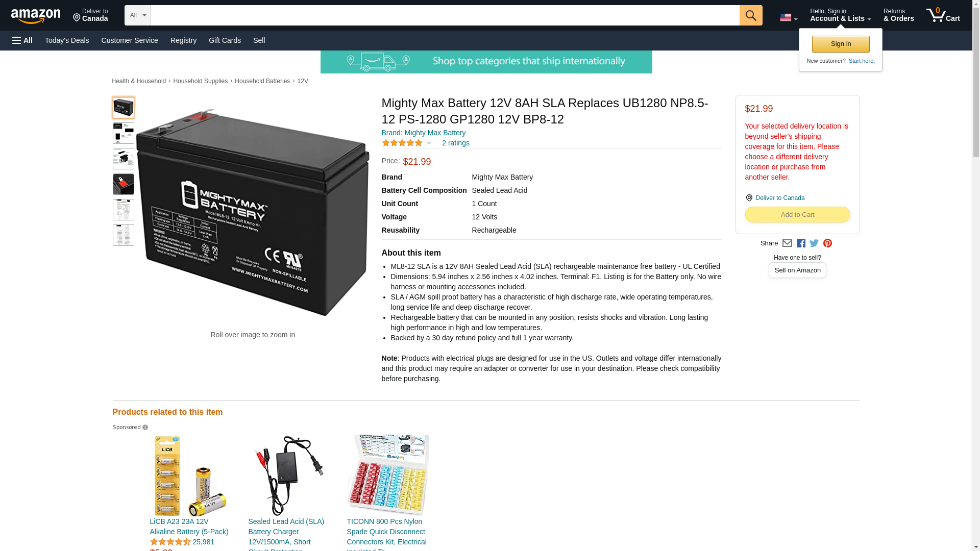Open the All hamburger menu
Viewport: 980px width, 551px height.
22,40
